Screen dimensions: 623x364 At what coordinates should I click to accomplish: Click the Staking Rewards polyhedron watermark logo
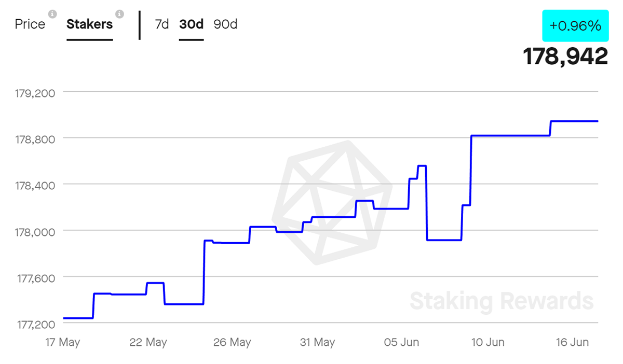coord(332,202)
